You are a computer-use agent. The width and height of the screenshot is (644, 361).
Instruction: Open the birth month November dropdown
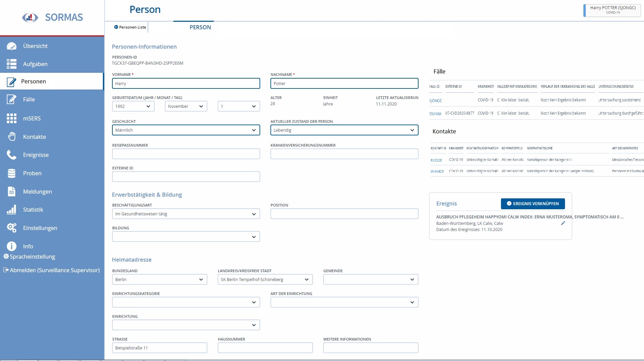(186, 106)
